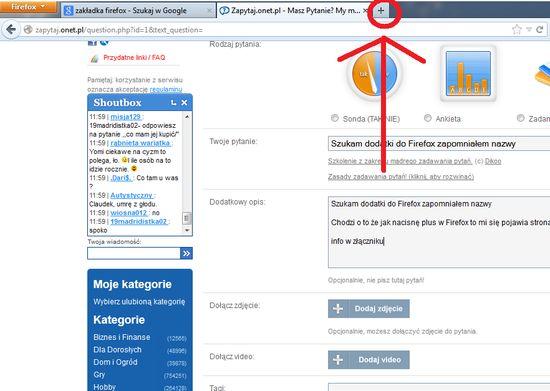Image resolution: width=550 pixels, height=391 pixels.
Task: Select the Zadanie radio button
Action: coord(521,118)
